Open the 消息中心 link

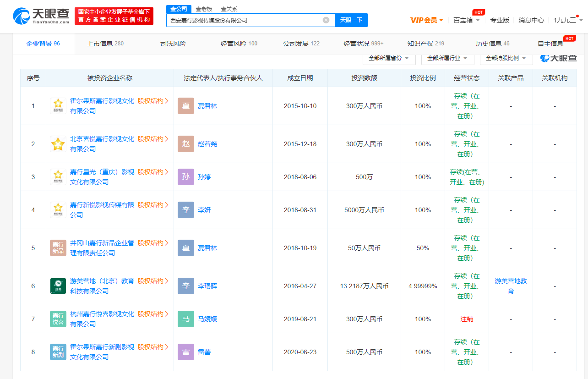pyautogui.click(x=531, y=20)
